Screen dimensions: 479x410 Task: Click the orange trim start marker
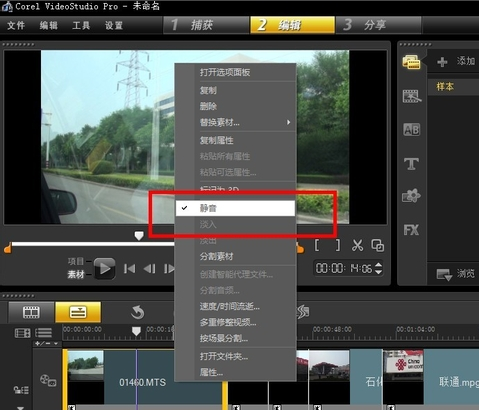8,249
